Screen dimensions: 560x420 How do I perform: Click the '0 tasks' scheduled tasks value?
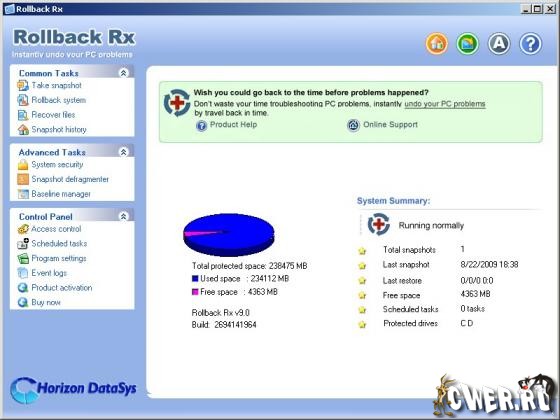[472, 309]
